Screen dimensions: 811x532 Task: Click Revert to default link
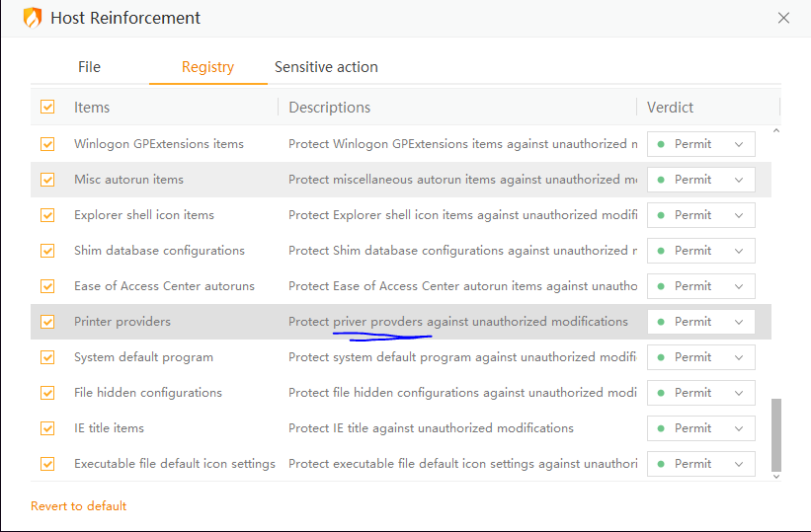tap(79, 506)
